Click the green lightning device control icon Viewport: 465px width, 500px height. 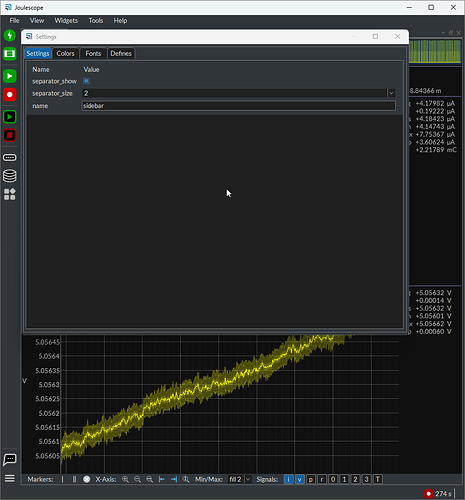click(x=10, y=35)
